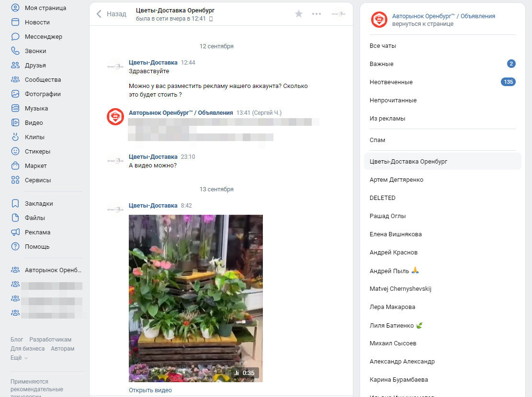Click the Calls phone icon

15,51
